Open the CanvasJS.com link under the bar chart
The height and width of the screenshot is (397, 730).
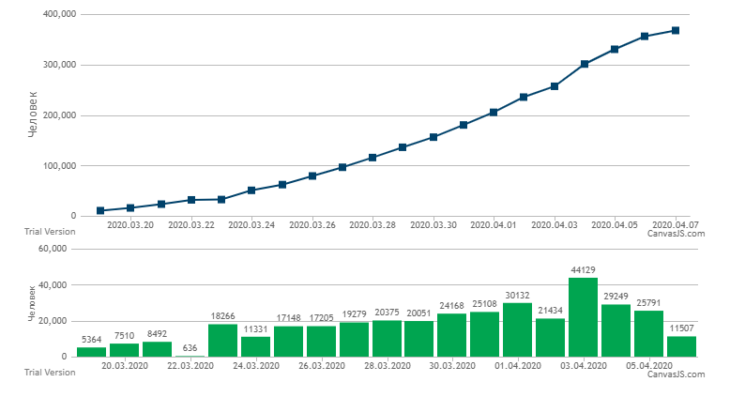point(676,374)
